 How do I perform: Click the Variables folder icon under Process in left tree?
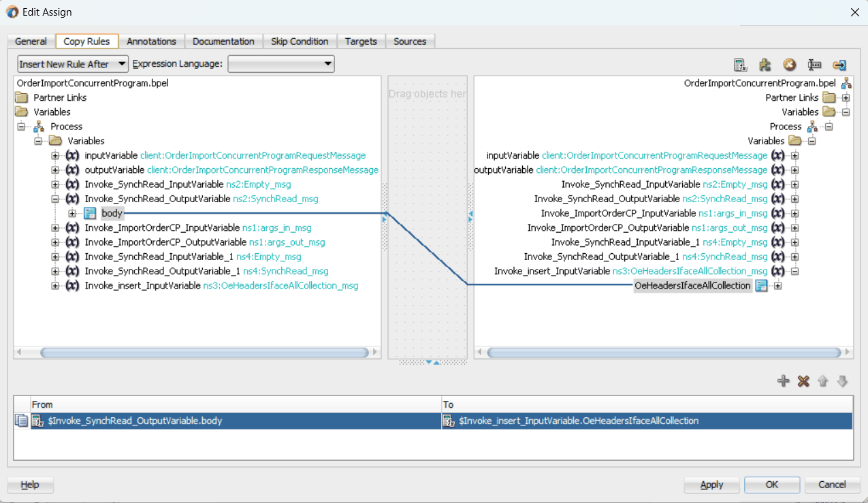[56, 141]
